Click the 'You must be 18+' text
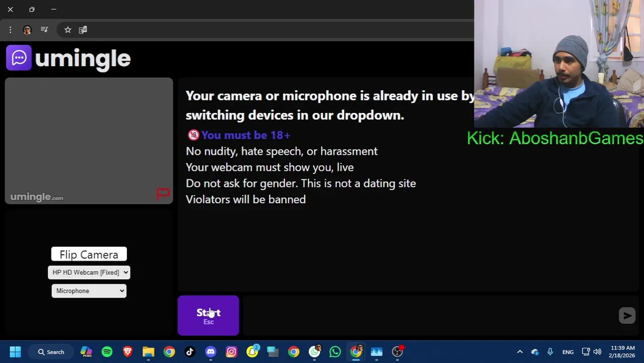644x363 pixels. click(x=245, y=135)
